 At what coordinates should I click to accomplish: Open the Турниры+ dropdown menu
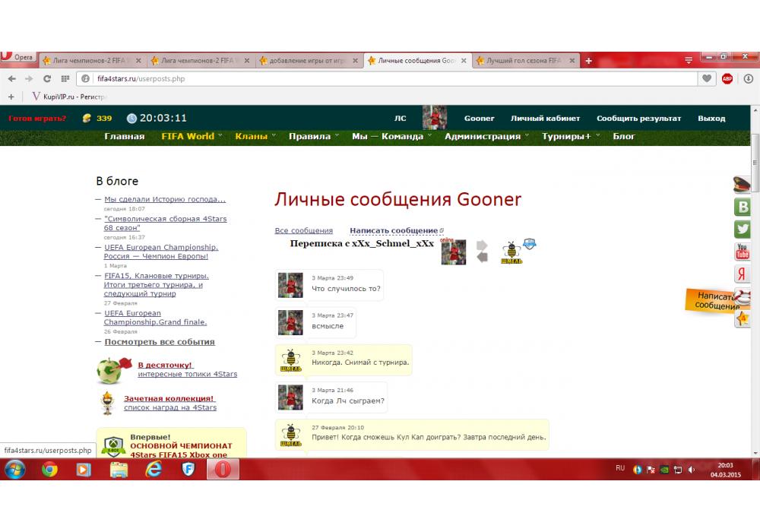[570, 137]
